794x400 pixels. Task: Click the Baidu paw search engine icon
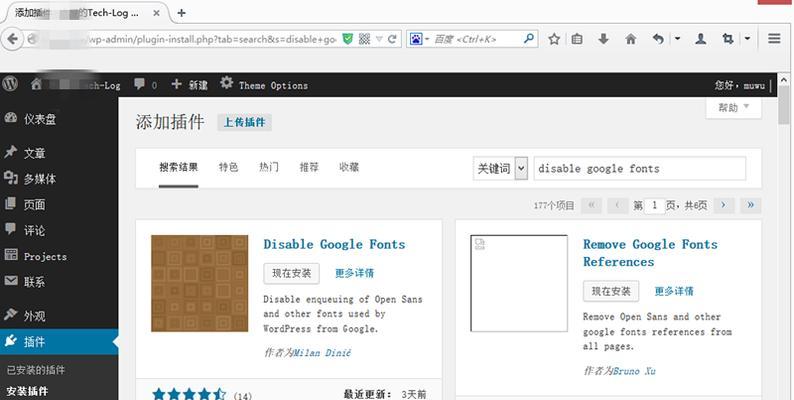(x=416, y=39)
